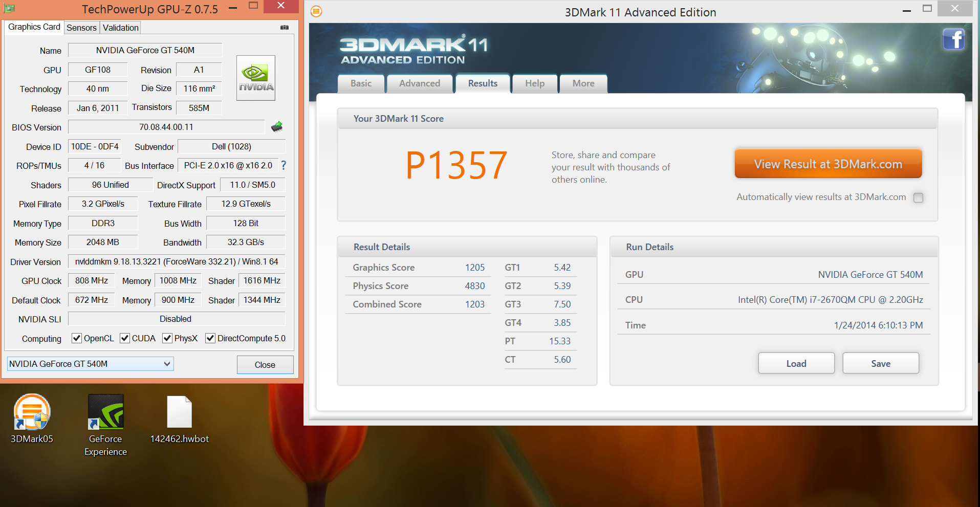980x507 pixels.
Task: Click the GPU-Z screenshot camera icon
Action: (x=285, y=28)
